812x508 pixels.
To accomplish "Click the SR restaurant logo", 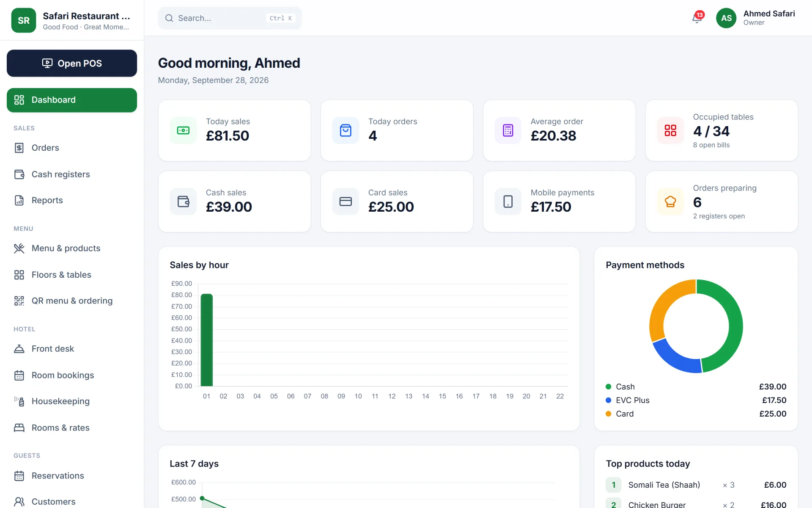I will [24, 20].
